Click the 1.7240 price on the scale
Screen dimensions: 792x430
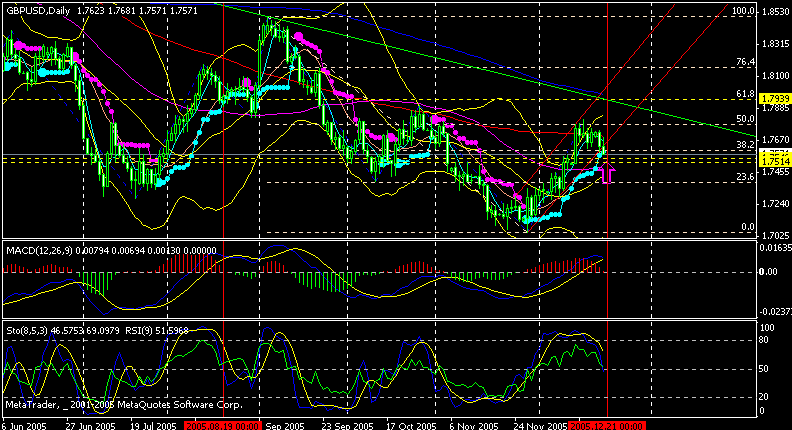(x=776, y=204)
